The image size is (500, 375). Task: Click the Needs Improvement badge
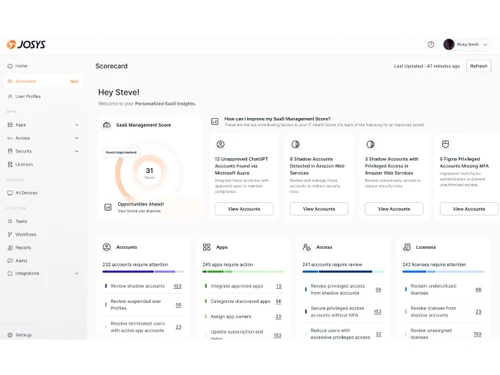coord(121,152)
